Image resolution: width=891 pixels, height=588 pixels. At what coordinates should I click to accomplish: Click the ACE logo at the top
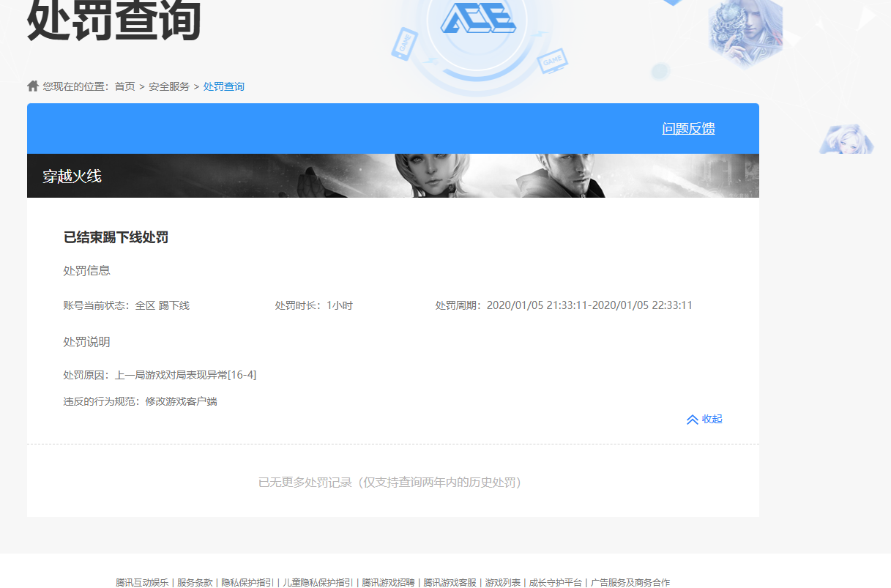(478, 17)
